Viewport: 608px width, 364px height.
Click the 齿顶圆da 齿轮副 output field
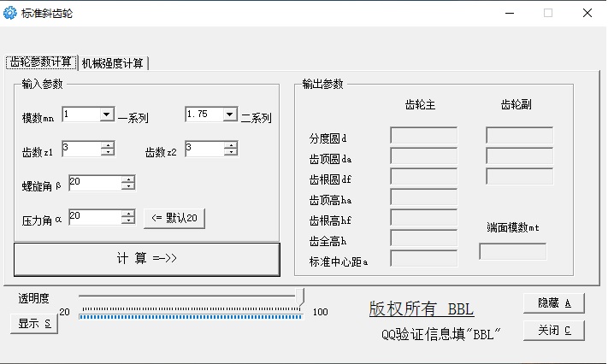pos(520,156)
